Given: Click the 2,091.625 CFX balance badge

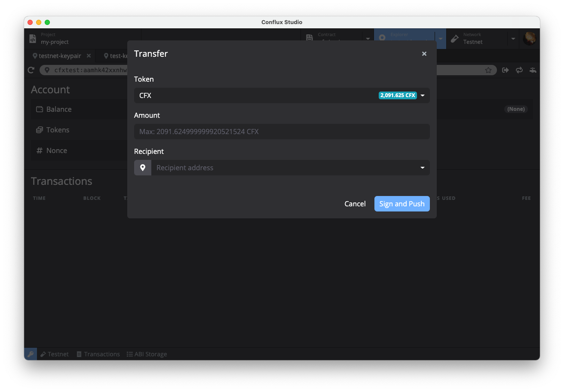Looking at the screenshot, I should (x=398, y=95).
